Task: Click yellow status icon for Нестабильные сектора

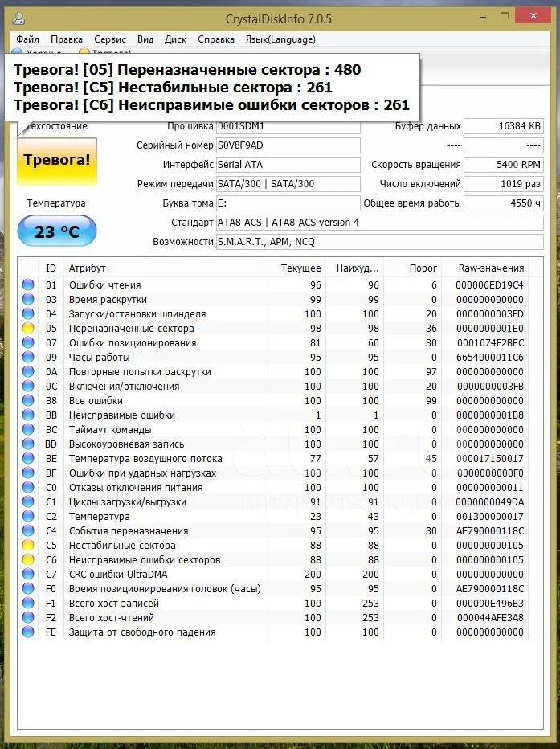Action: (x=28, y=545)
